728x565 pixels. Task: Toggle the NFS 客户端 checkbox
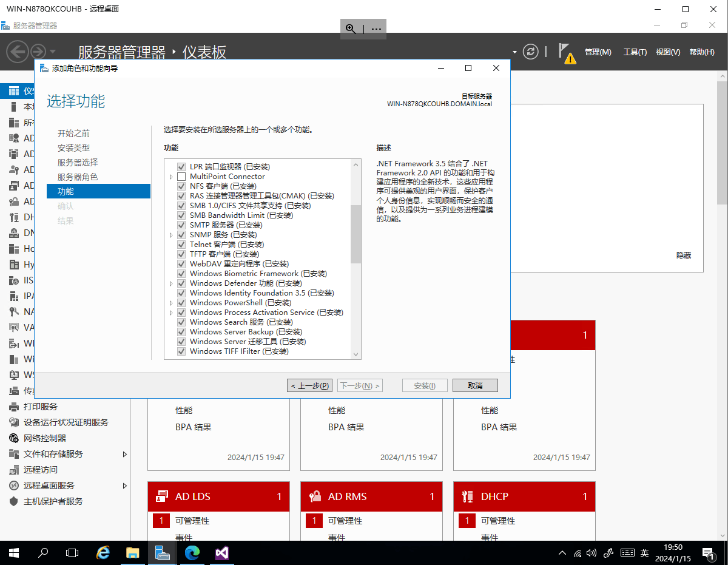tap(181, 186)
